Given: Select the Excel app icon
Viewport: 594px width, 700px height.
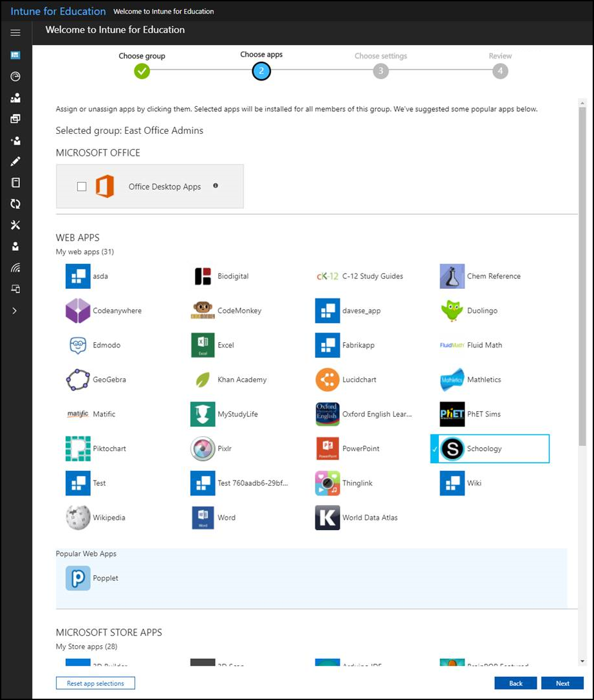Looking at the screenshot, I should pyautogui.click(x=203, y=345).
